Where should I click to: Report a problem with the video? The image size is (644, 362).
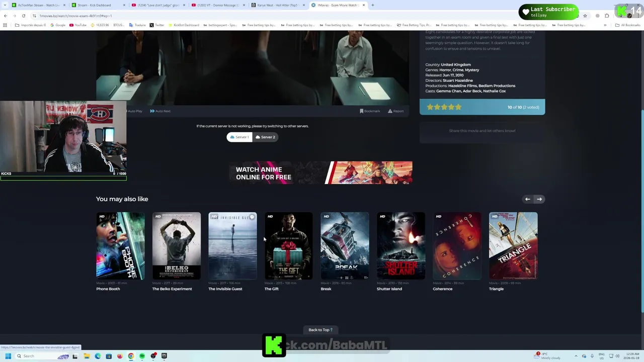click(x=395, y=111)
